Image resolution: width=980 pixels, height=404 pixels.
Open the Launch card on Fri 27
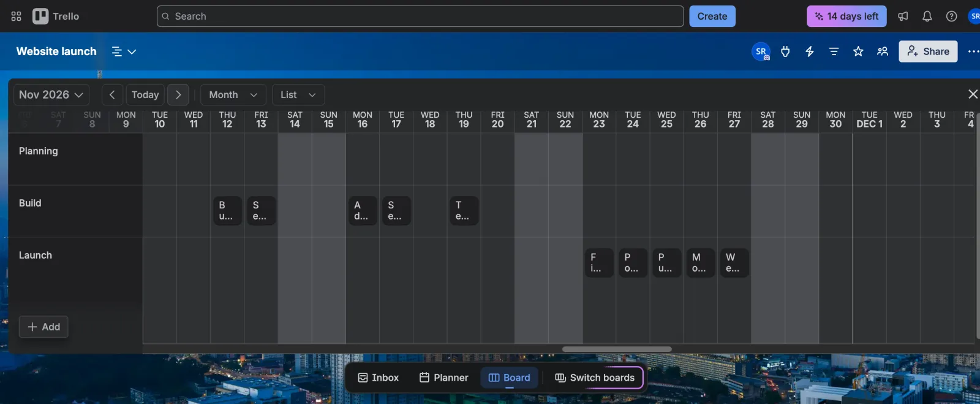(734, 263)
